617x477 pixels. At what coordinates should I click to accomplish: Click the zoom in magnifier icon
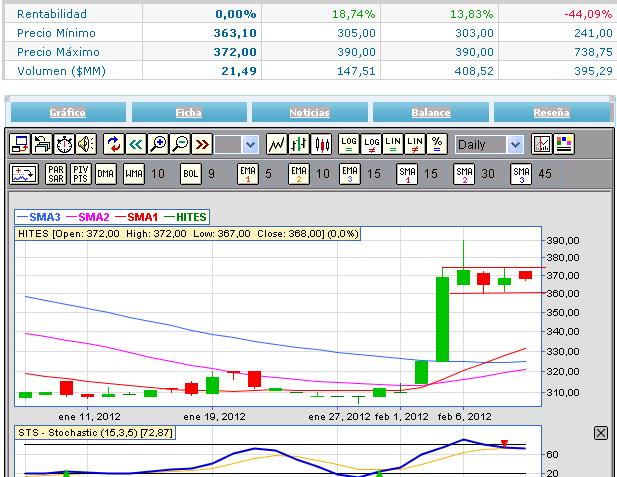157,144
